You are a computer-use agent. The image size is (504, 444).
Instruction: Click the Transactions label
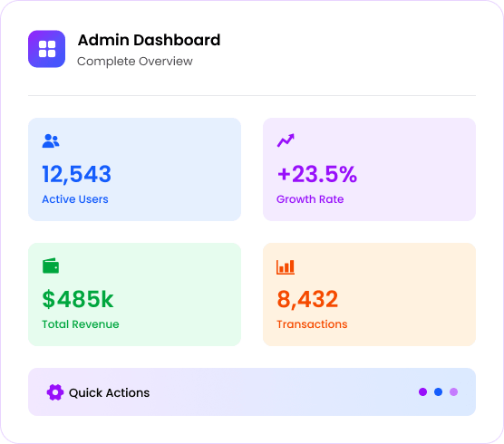pos(312,324)
